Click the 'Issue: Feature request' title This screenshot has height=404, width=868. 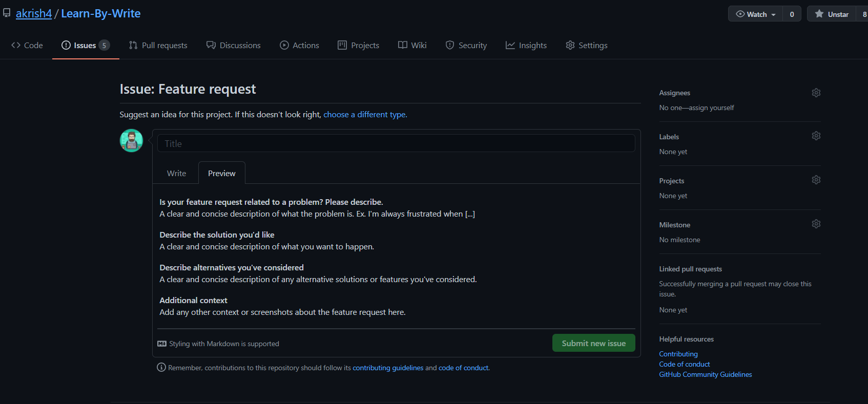(x=188, y=89)
